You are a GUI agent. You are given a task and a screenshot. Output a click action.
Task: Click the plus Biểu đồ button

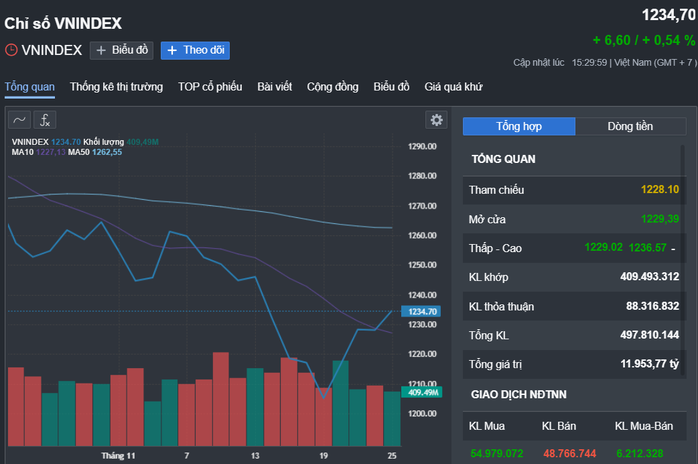[x=122, y=50]
